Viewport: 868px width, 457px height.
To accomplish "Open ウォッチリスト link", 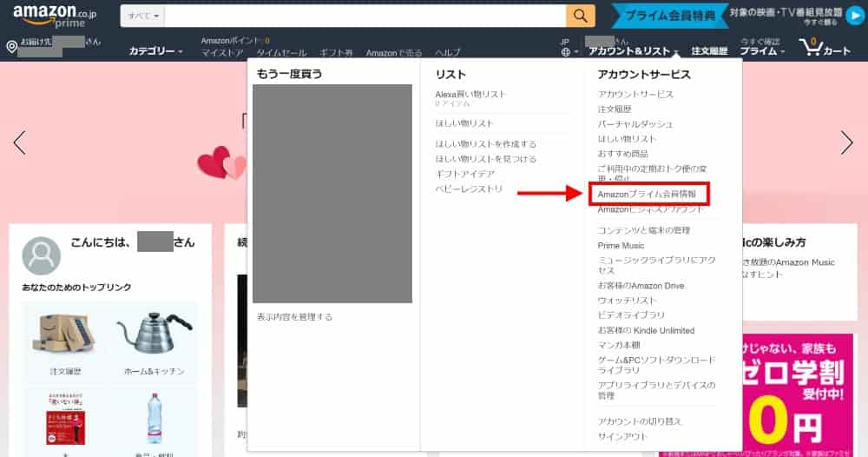I will pyautogui.click(x=627, y=301).
